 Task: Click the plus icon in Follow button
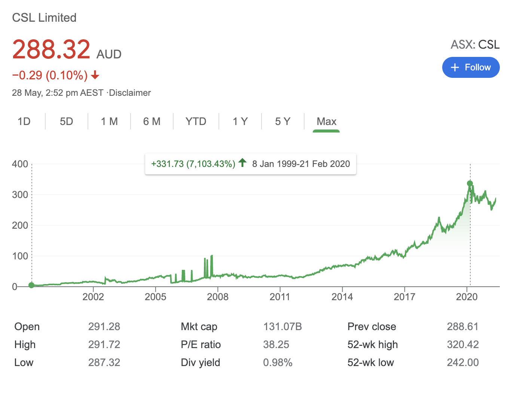(x=455, y=67)
